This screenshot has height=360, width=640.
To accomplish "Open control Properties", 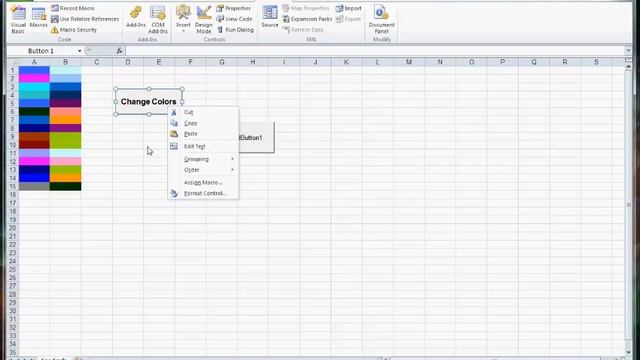I will pyautogui.click(x=234, y=8).
